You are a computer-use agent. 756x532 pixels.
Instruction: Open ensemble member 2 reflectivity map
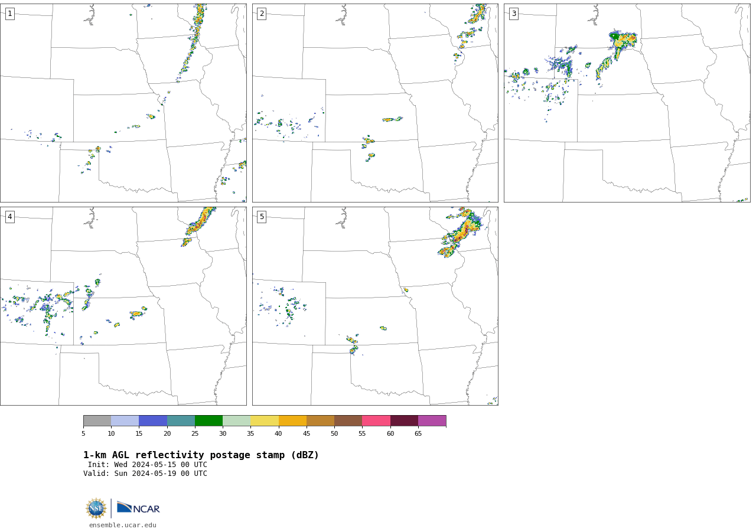375,103
